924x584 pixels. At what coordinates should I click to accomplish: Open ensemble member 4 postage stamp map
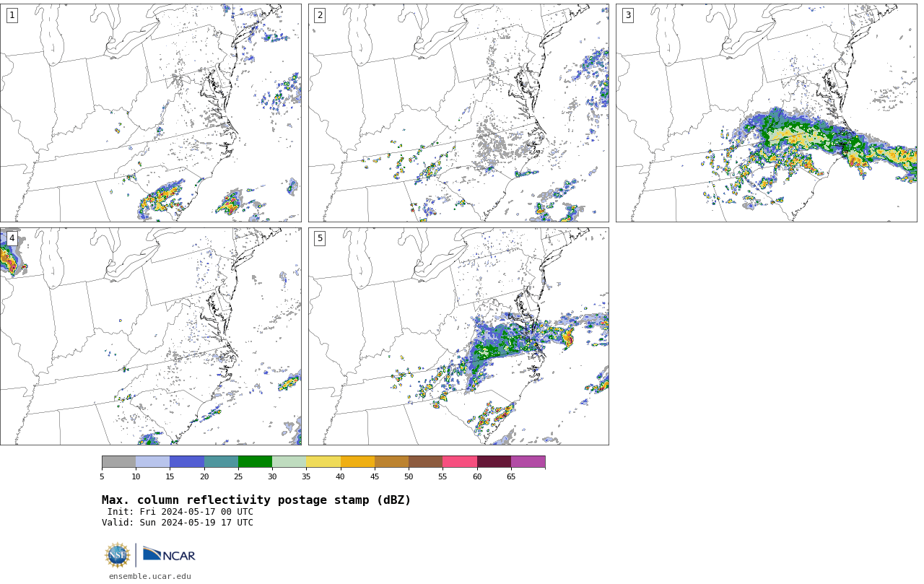(151, 336)
